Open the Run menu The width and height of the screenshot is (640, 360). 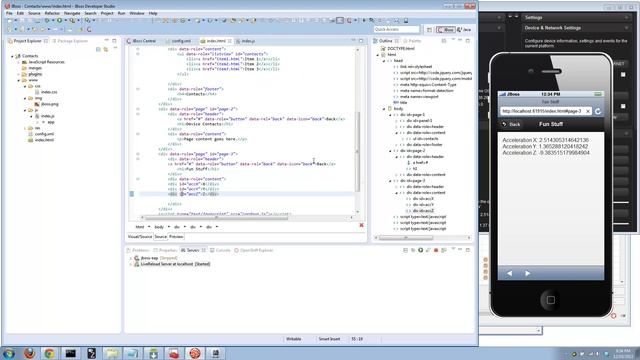[121, 13]
